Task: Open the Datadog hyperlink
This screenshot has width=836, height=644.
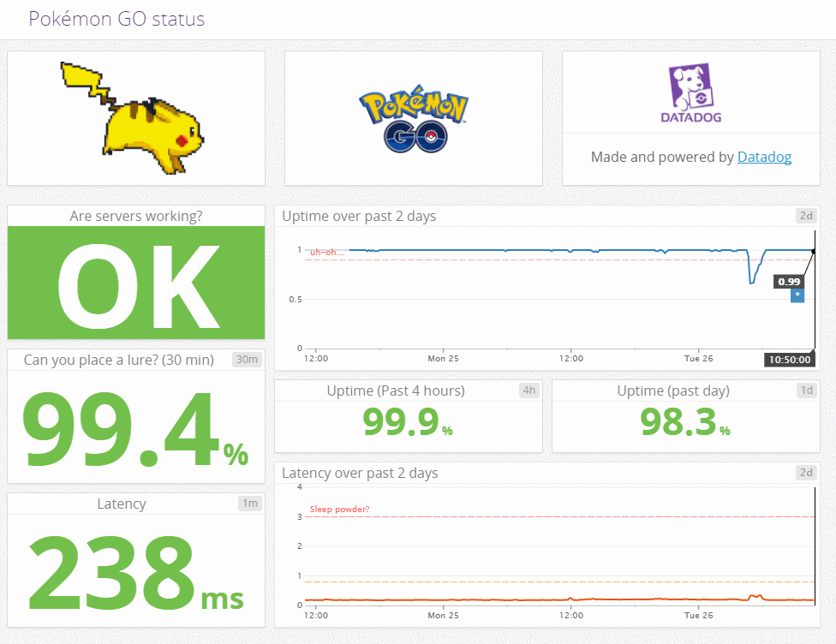Action: click(x=764, y=158)
